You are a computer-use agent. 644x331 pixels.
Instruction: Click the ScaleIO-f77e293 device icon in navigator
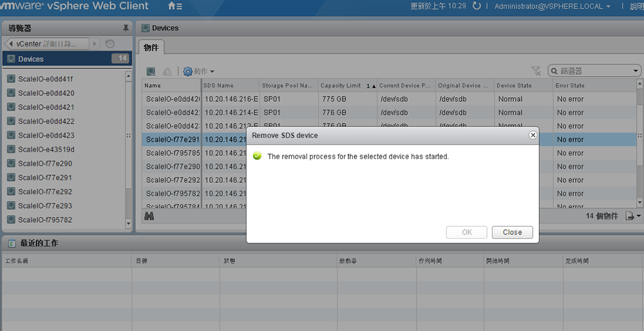point(11,205)
